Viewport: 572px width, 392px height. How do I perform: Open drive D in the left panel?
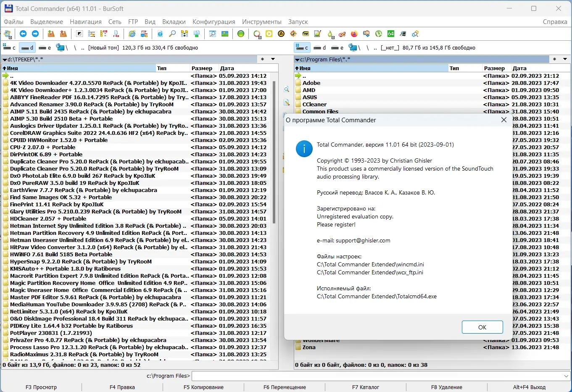coord(27,47)
